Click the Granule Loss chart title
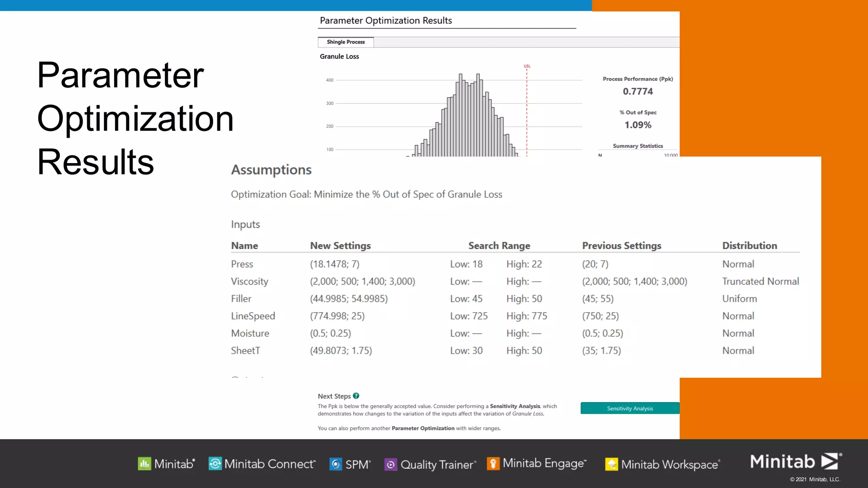868x488 pixels. [x=339, y=56]
